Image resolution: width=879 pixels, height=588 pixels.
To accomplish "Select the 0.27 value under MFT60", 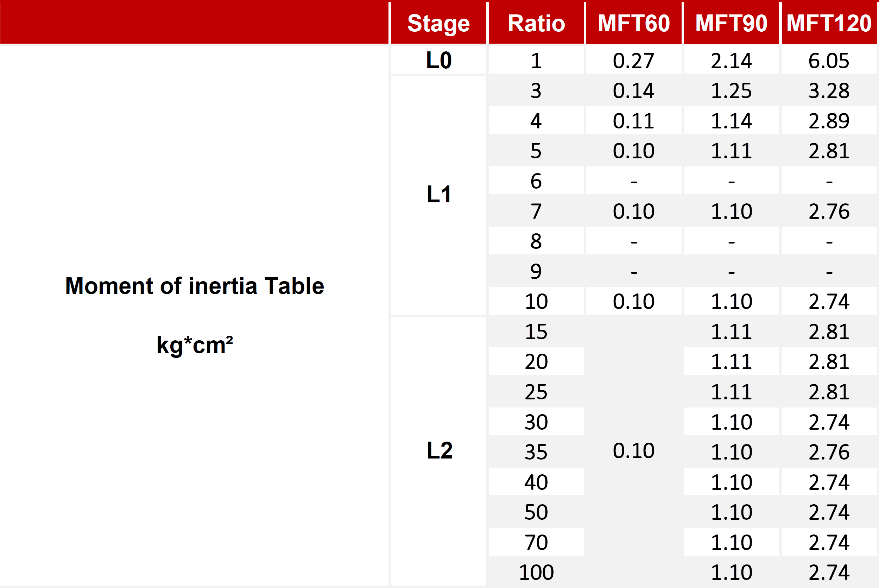I will pyautogui.click(x=633, y=61).
